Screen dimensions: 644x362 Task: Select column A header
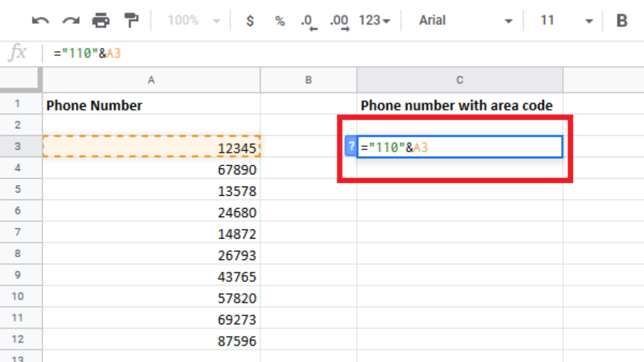pyautogui.click(x=151, y=80)
